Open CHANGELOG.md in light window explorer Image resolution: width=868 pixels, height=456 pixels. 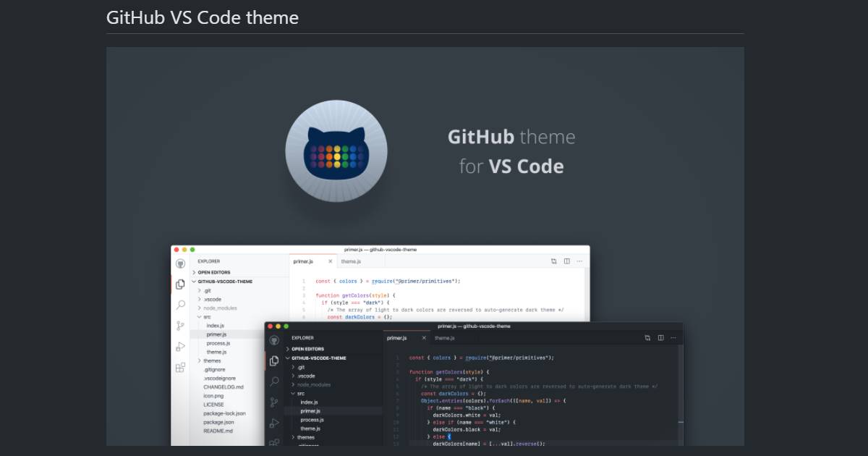tap(223, 387)
